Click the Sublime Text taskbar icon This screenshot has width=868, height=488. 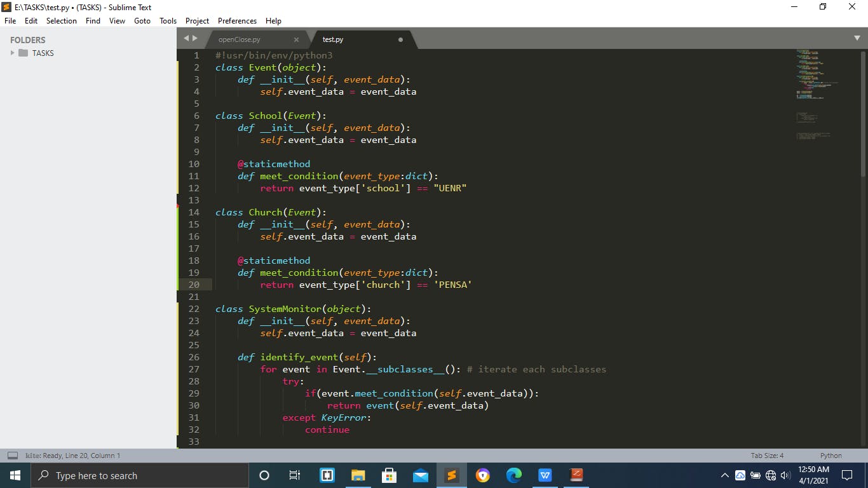click(452, 475)
